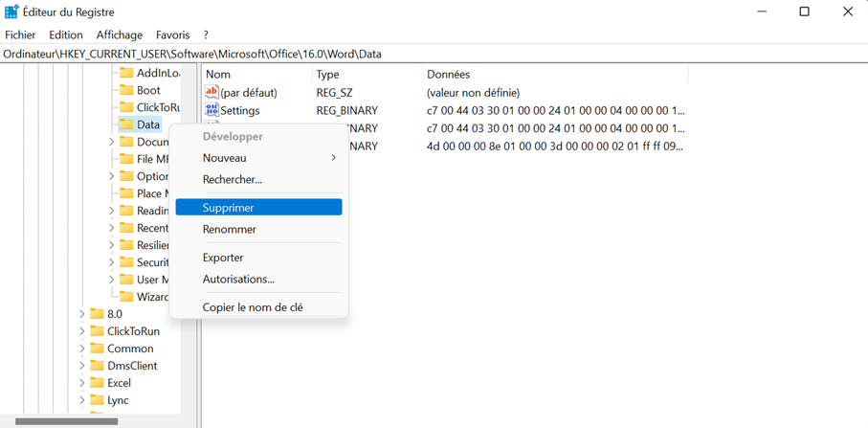868x428 pixels.
Task: Select the ClickToRun key under Office
Action: pyautogui.click(x=133, y=331)
